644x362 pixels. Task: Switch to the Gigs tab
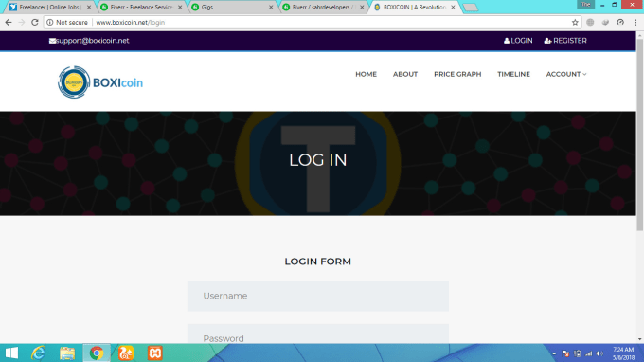click(232, 7)
